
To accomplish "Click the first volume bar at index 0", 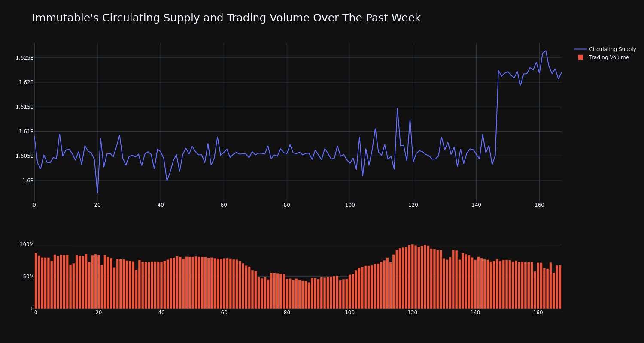I will (x=36, y=280).
